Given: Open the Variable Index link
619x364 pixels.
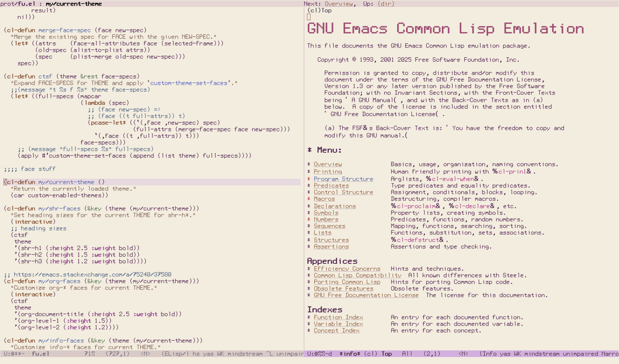Looking at the screenshot, I should pos(338,324).
